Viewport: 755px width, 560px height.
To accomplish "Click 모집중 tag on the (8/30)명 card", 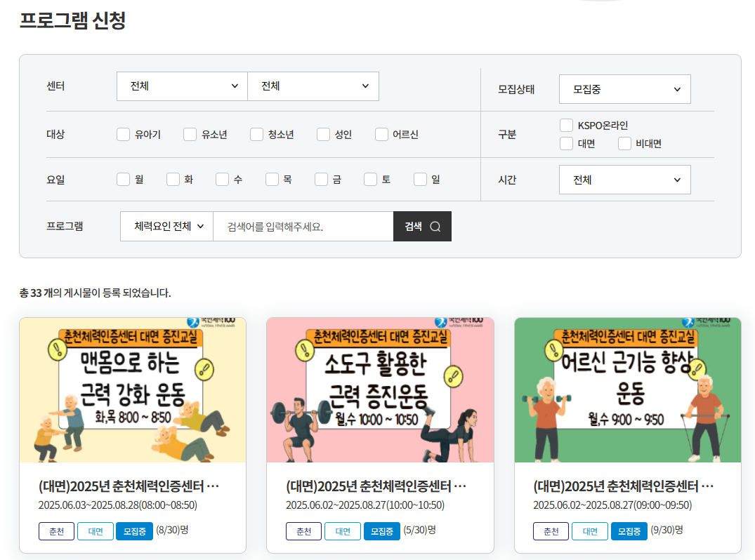I will point(134,531).
